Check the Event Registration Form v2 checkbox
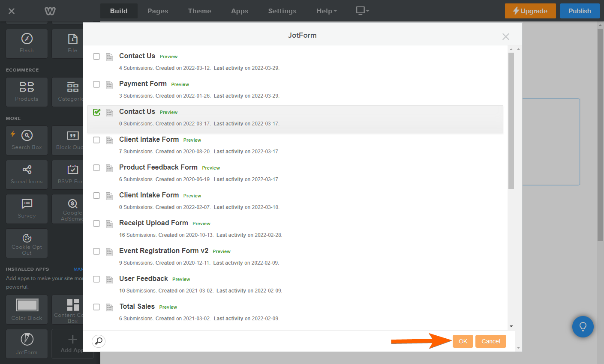The image size is (604, 364). point(96,251)
